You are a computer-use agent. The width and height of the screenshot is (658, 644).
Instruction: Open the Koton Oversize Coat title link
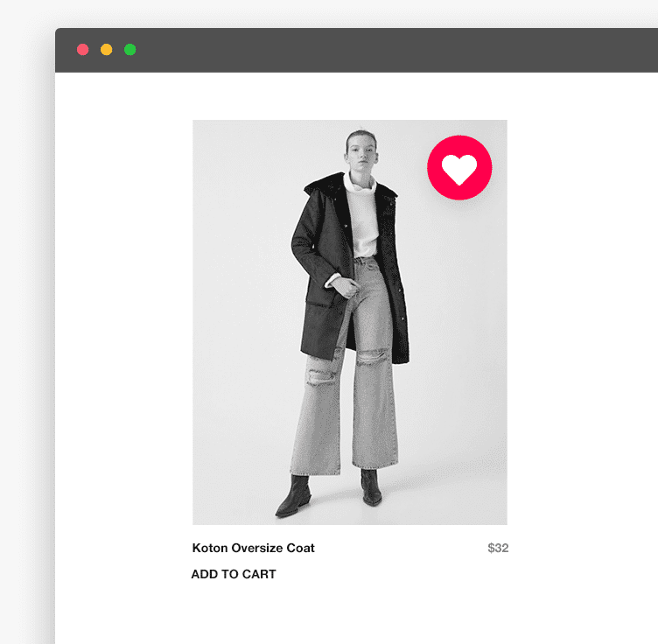pos(254,548)
